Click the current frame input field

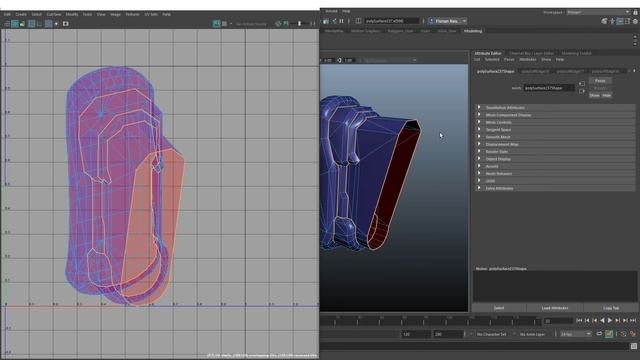558,321
